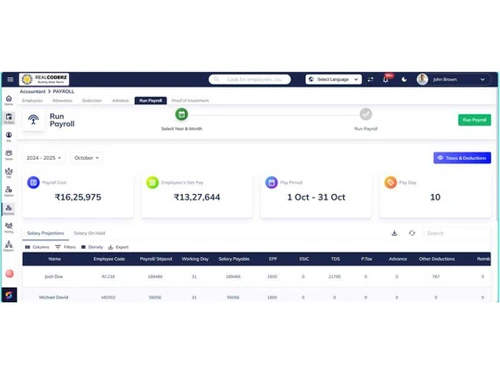Click the table Search field
Screen dimensions: 500x375
457,233
